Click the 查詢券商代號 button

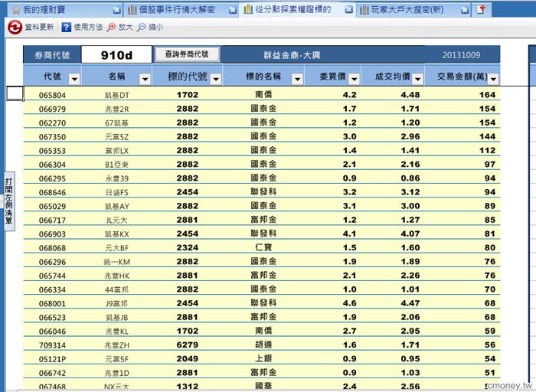(187, 54)
